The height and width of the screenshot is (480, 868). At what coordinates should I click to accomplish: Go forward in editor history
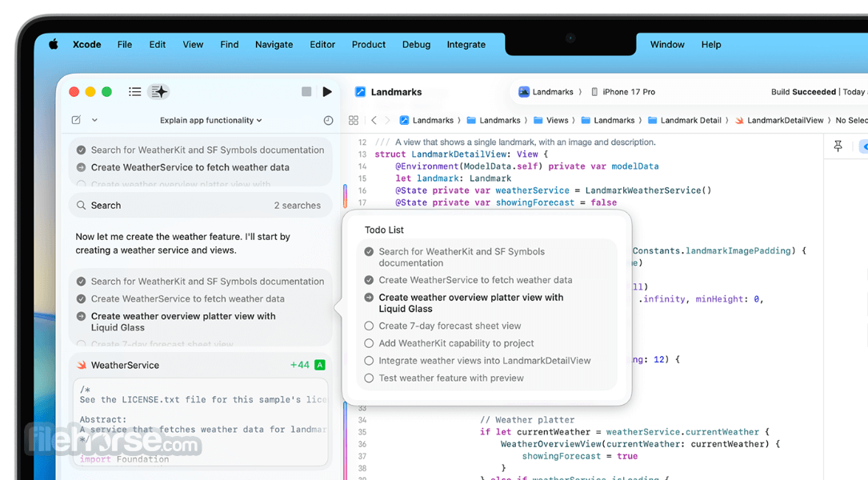coord(387,120)
